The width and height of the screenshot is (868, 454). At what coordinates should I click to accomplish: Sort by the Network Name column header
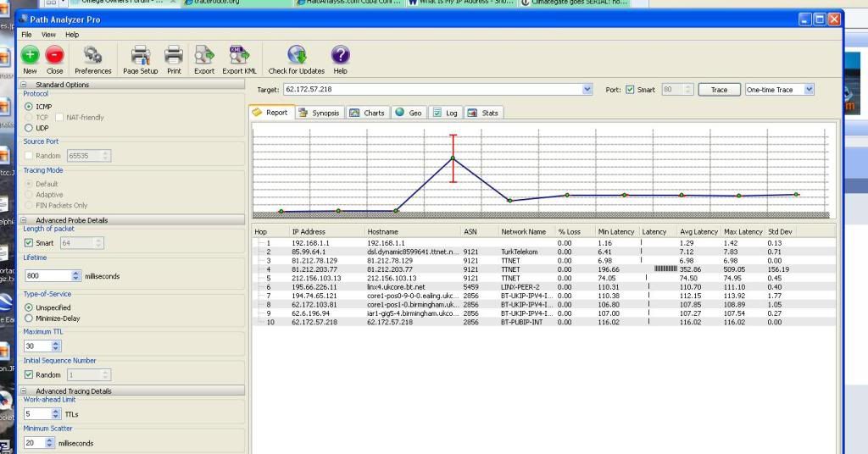[x=526, y=232]
